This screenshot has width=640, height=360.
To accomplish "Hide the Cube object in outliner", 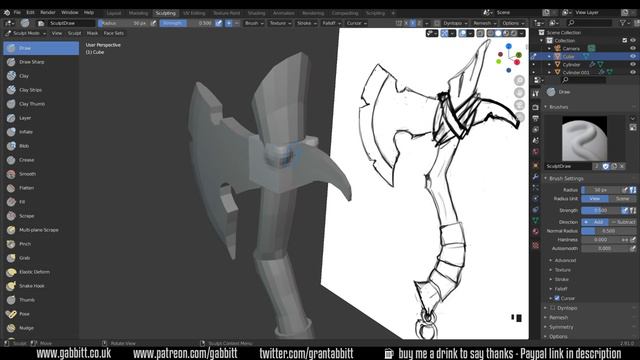I will coord(633,56).
